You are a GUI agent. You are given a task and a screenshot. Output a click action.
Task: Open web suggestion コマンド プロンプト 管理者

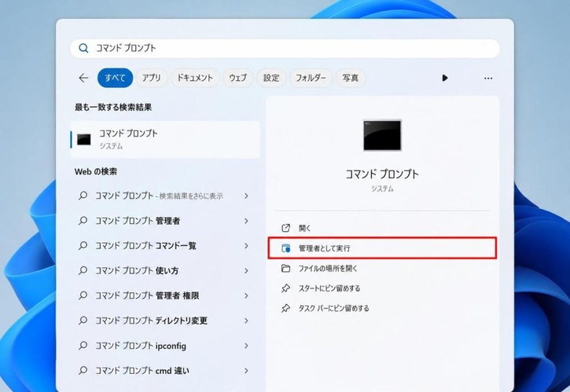[x=165, y=221]
